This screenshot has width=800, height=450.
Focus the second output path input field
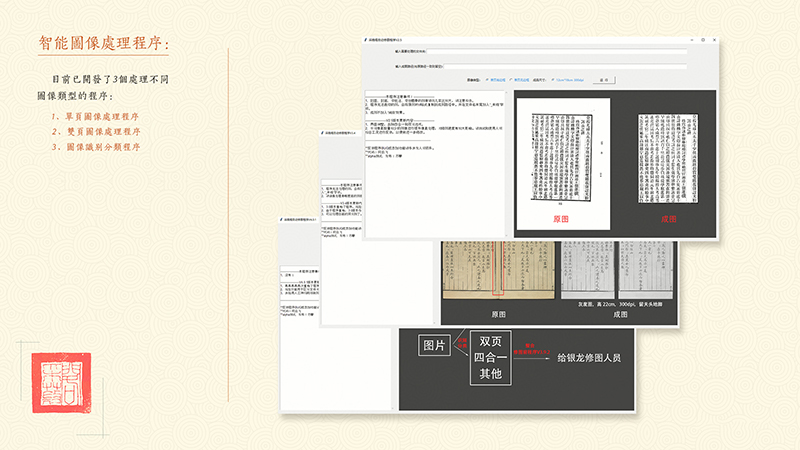coord(566,66)
